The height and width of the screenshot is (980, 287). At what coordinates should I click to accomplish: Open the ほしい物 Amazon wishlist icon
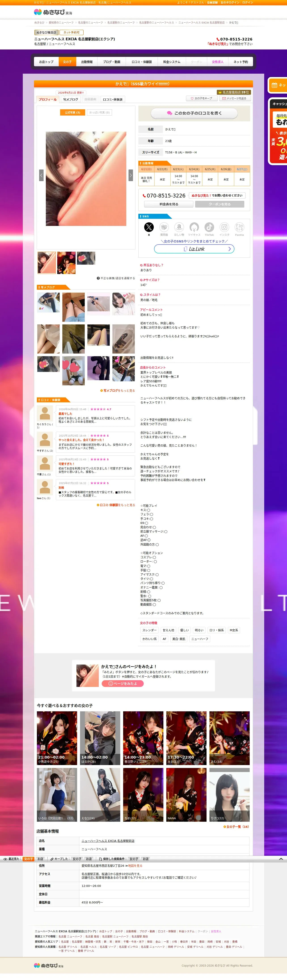tap(179, 227)
